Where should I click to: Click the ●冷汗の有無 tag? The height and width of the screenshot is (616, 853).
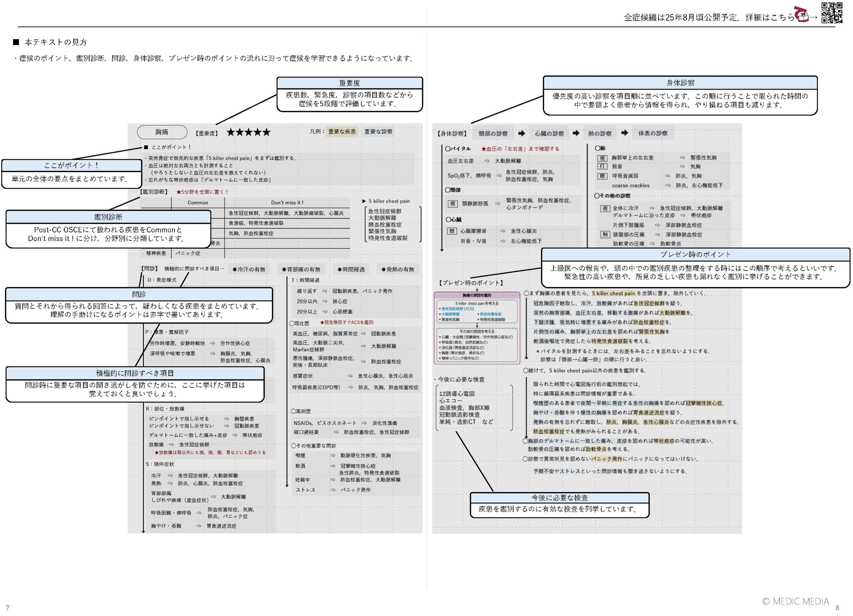pos(249,269)
